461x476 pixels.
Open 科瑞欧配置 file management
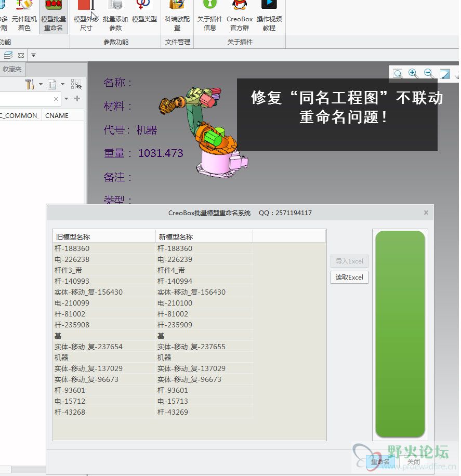tap(177, 16)
